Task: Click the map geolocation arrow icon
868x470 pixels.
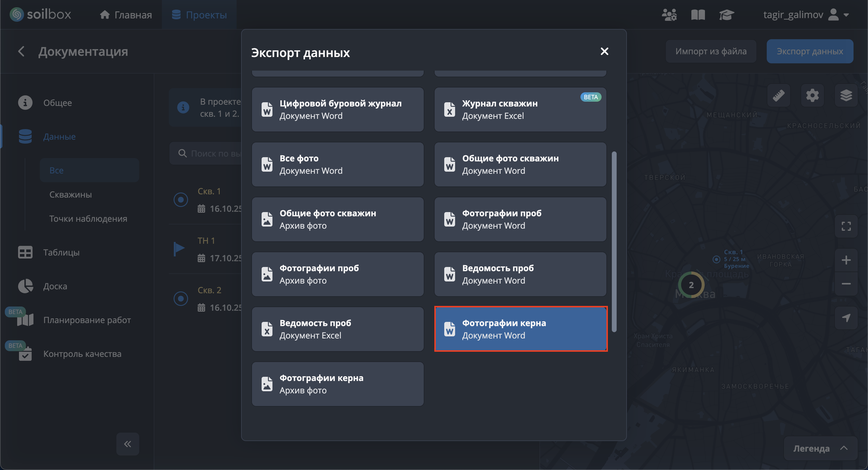Action: click(x=846, y=318)
